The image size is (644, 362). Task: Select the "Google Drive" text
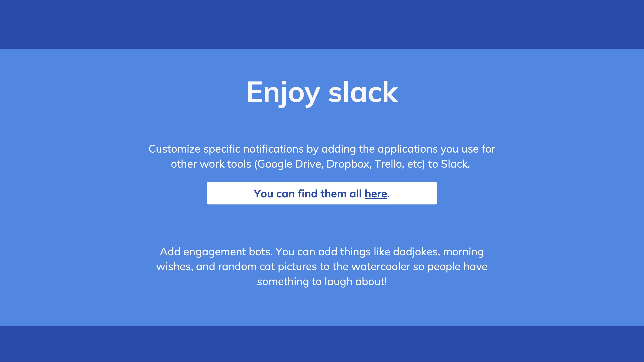[x=290, y=164]
